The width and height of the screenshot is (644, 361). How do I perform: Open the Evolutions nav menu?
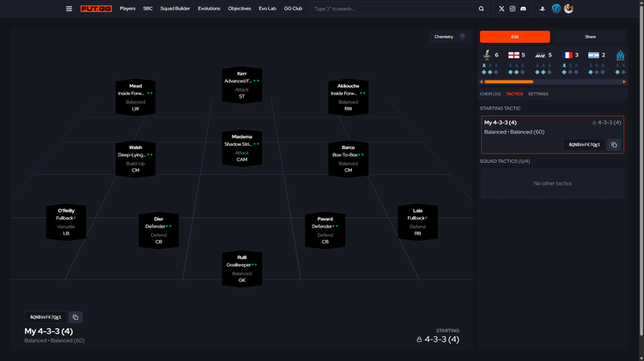pos(209,9)
